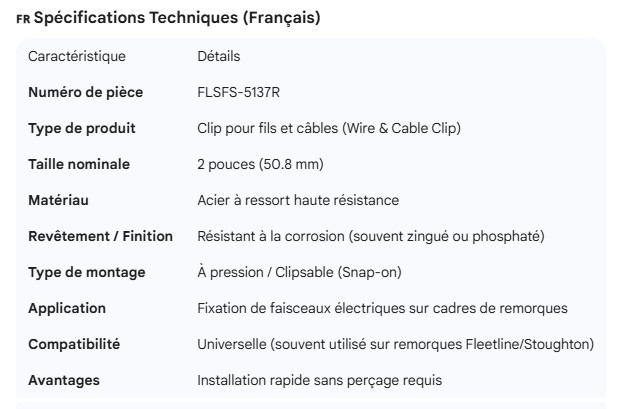Select the Matériau row label

coord(58,200)
